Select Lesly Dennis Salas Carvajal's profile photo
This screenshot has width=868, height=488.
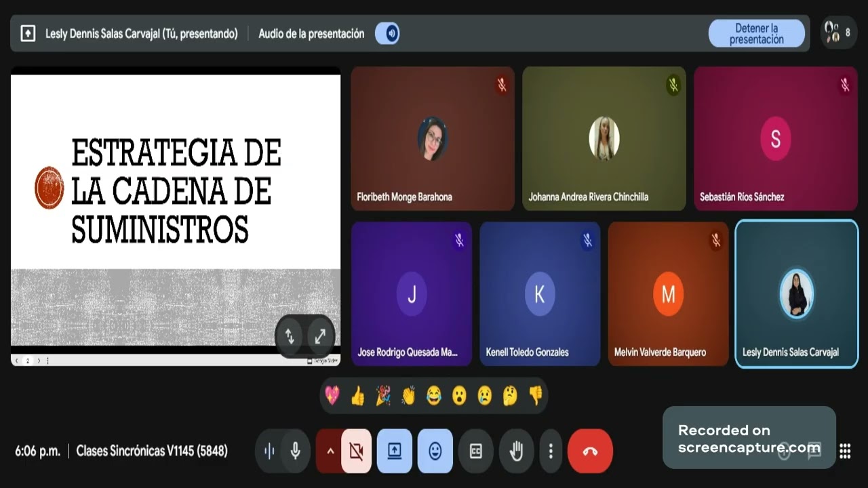click(797, 294)
